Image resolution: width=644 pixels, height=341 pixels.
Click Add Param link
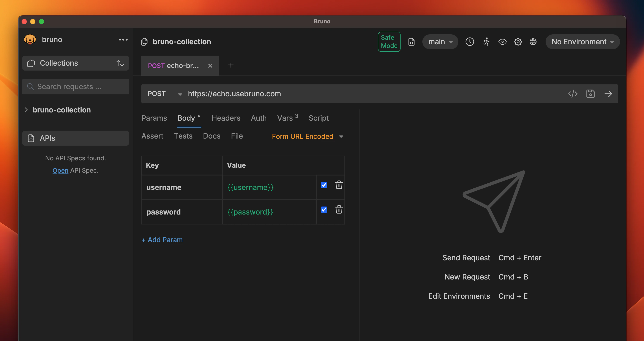click(162, 240)
